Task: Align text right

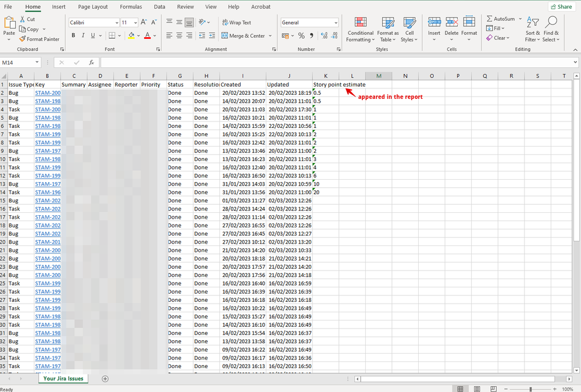Action: (x=189, y=35)
